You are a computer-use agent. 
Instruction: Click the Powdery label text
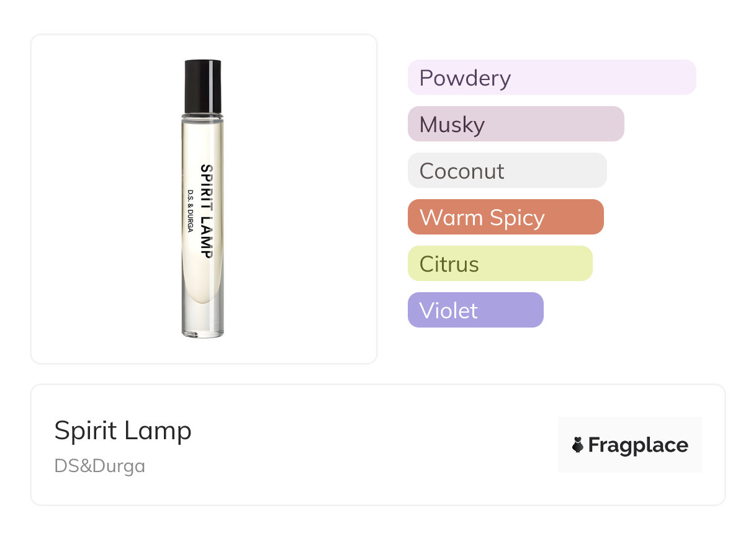465,78
